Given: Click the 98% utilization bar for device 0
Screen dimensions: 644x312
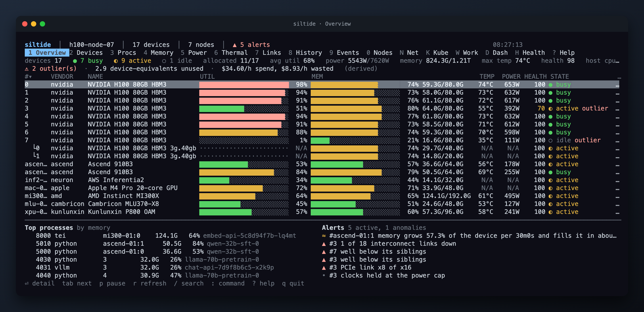Looking at the screenshot, I should [x=244, y=85].
